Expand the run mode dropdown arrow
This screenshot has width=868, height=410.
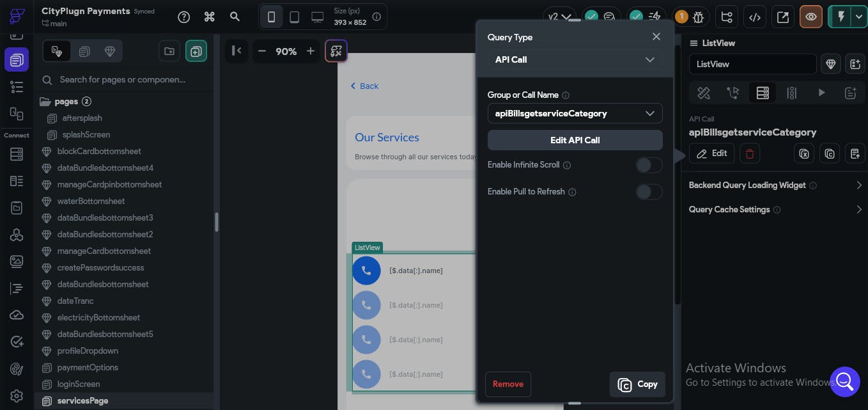point(858,17)
